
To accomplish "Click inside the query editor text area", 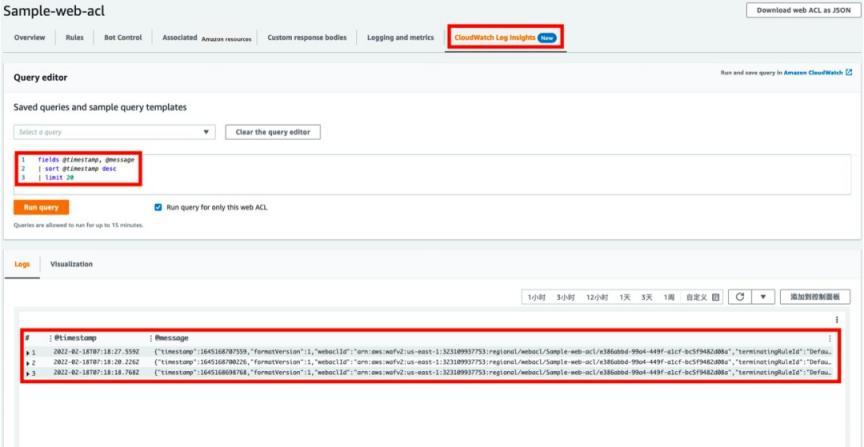I will [432, 174].
